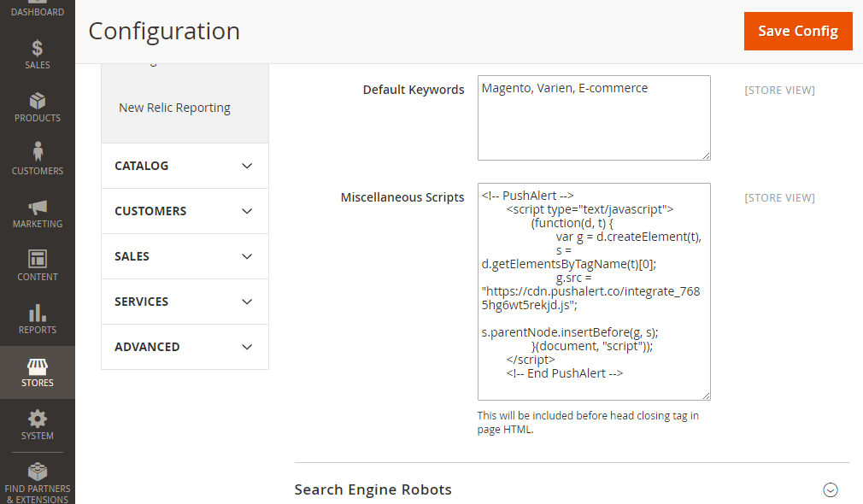Image resolution: width=863 pixels, height=504 pixels.
Task: Click the head closing tag help note
Action: (588, 423)
